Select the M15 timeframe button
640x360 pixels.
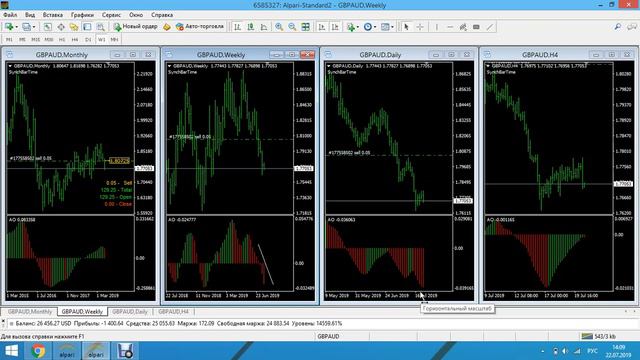point(36,40)
